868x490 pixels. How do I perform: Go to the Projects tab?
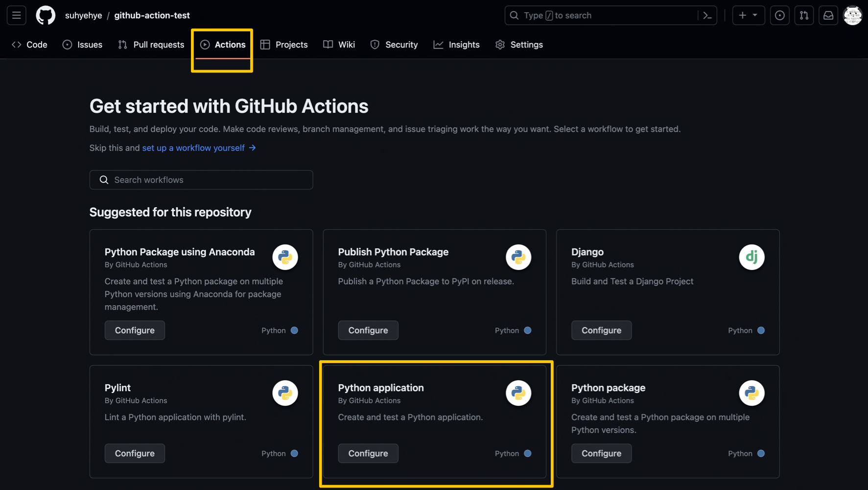click(x=284, y=45)
